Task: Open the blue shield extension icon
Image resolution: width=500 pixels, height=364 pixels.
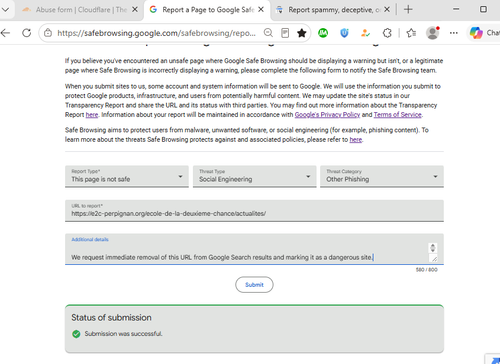Action: point(344,33)
